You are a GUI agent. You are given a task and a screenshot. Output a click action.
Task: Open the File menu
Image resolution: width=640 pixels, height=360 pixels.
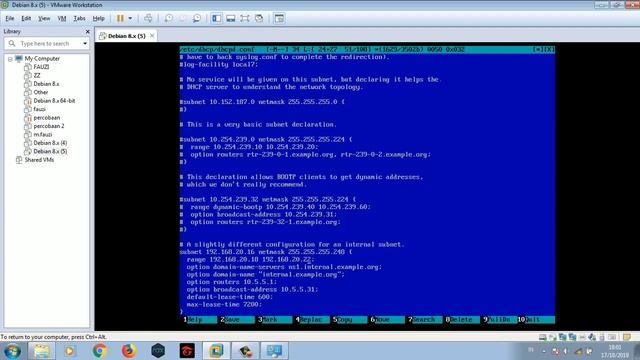point(10,18)
